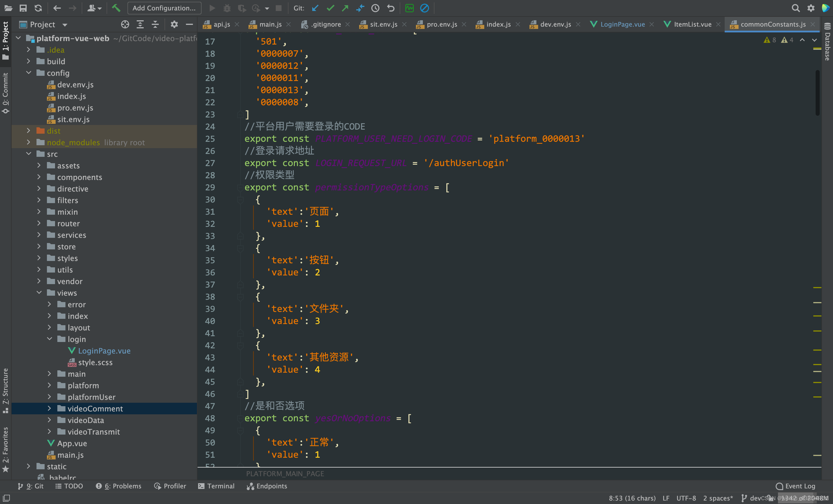Collapse the config folder

(x=29, y=73)
